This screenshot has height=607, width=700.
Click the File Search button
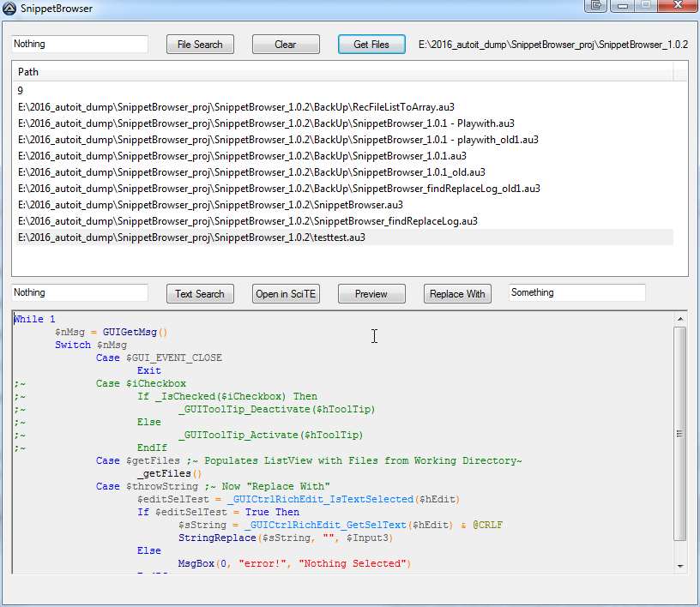pyautogui.click(x=200, y=45)
